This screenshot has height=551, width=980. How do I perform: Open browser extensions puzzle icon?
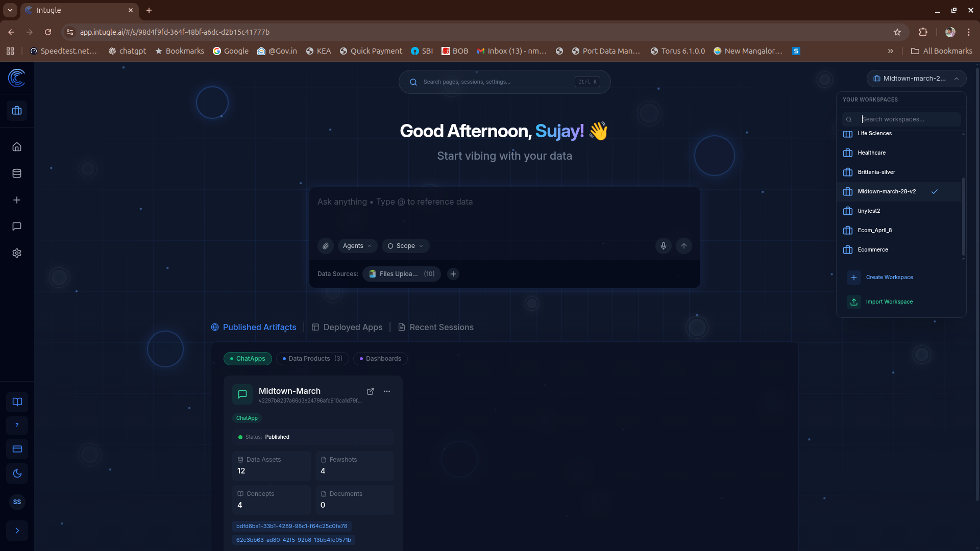(x=923, y=32)
